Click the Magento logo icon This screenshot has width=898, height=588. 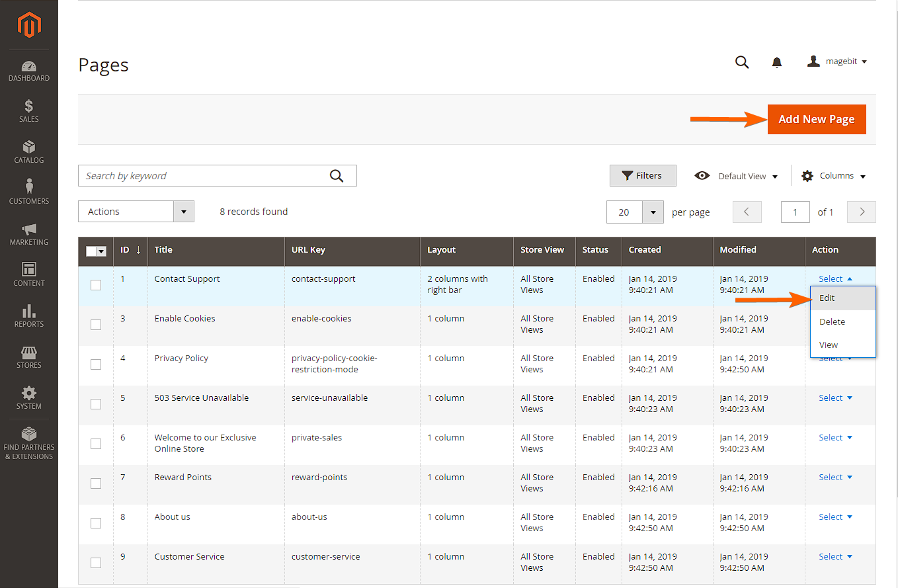pyautogui.click(x=29, y=25)
